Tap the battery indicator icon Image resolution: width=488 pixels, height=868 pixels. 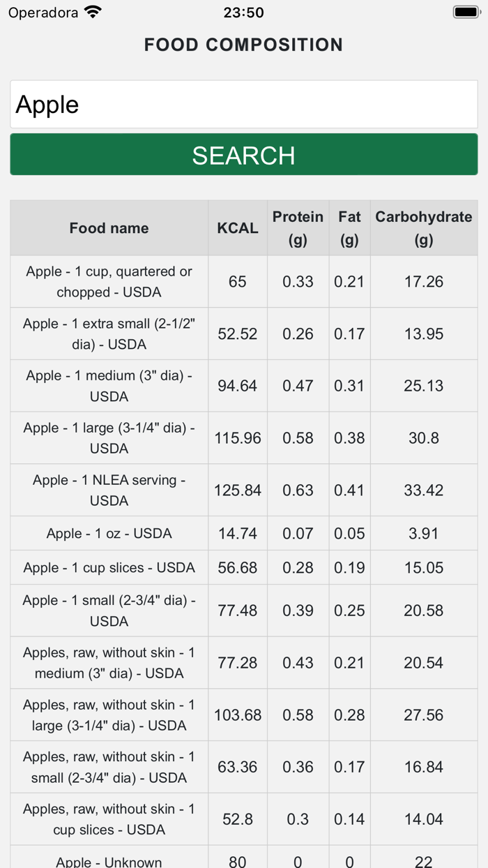(465, 11)
